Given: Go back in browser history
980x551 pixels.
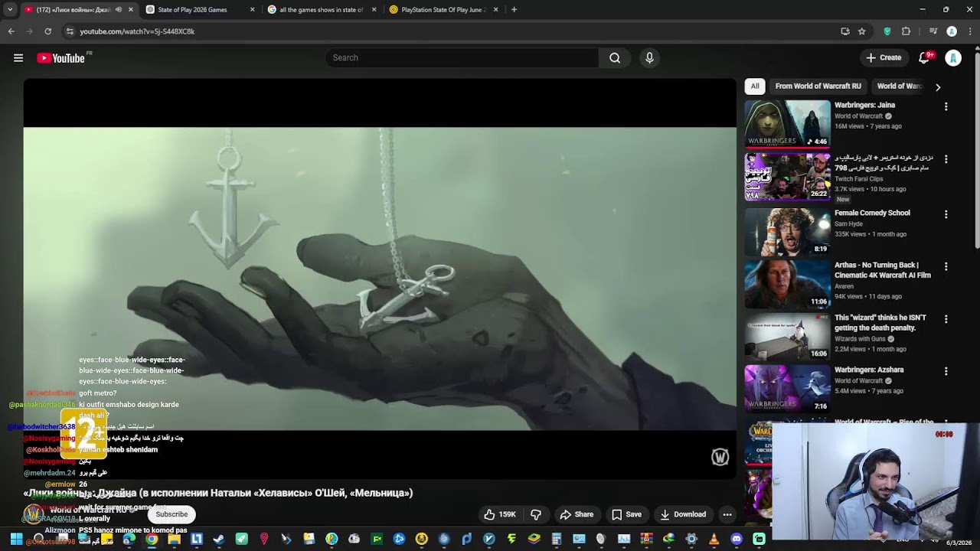Looking at the screenshot, I should (x=11, y=31).
